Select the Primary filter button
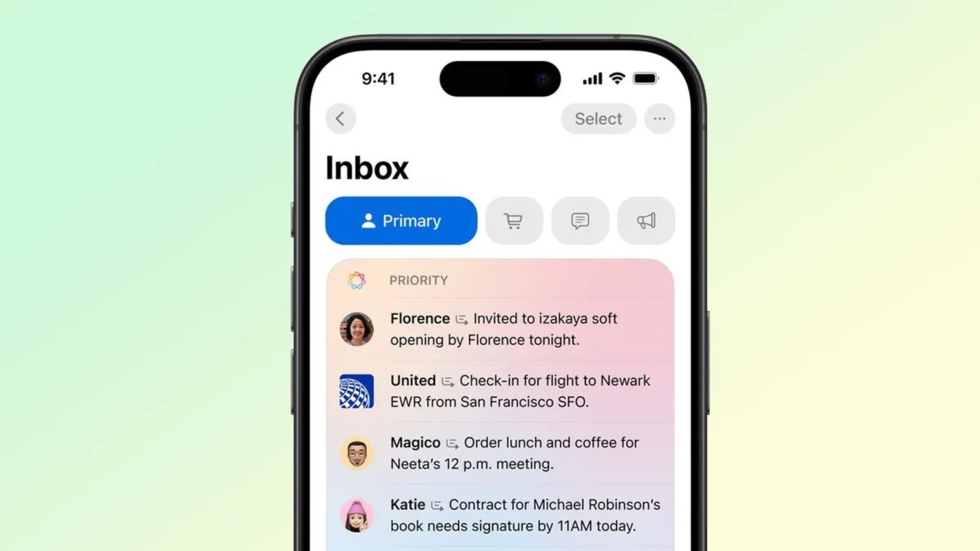The height and width of the screenshot is (551, 980). [401, 220]
